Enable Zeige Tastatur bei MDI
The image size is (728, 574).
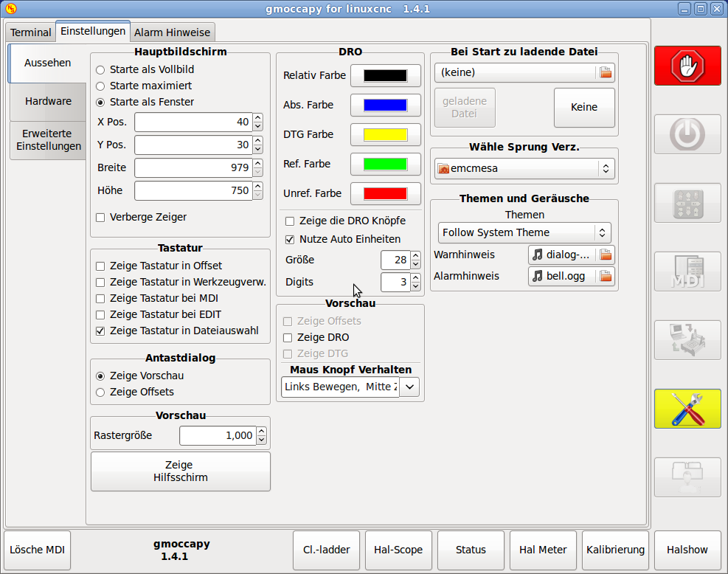(x=100, y=299)
